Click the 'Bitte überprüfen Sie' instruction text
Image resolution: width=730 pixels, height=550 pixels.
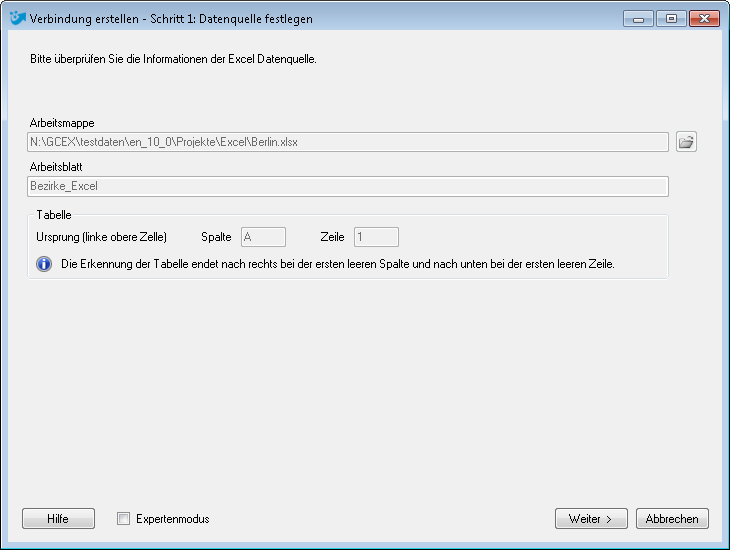pos(173,59)
